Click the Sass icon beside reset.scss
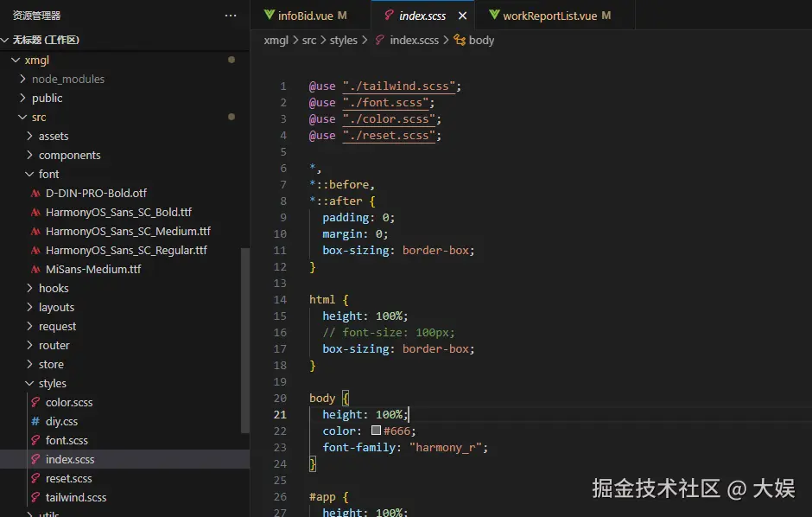 35,478
